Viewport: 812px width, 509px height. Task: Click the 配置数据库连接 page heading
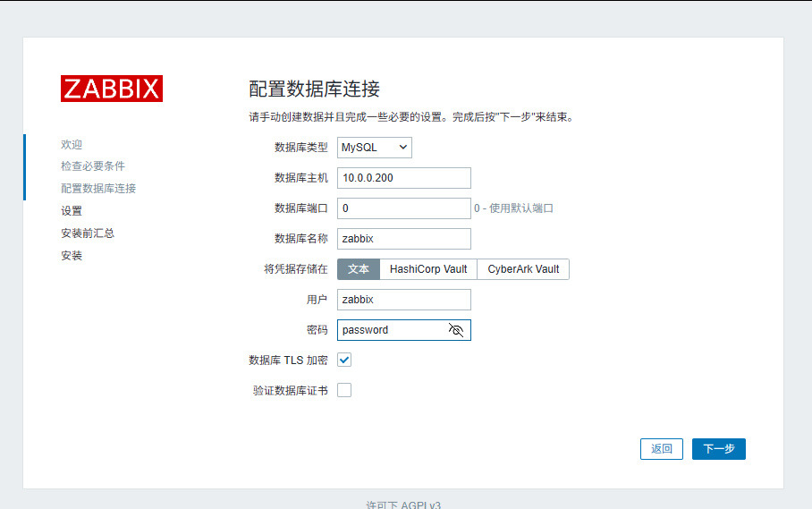tap(315, 89)
